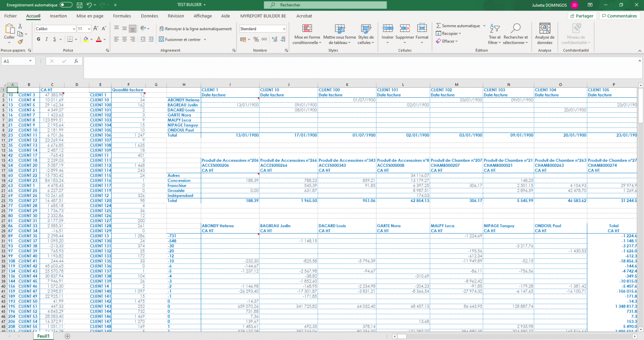The height and width of the screenshot is (340, 644).
Task: Open Rechercher et sélectionner magnifier
Action: click(x=515, y=34)
